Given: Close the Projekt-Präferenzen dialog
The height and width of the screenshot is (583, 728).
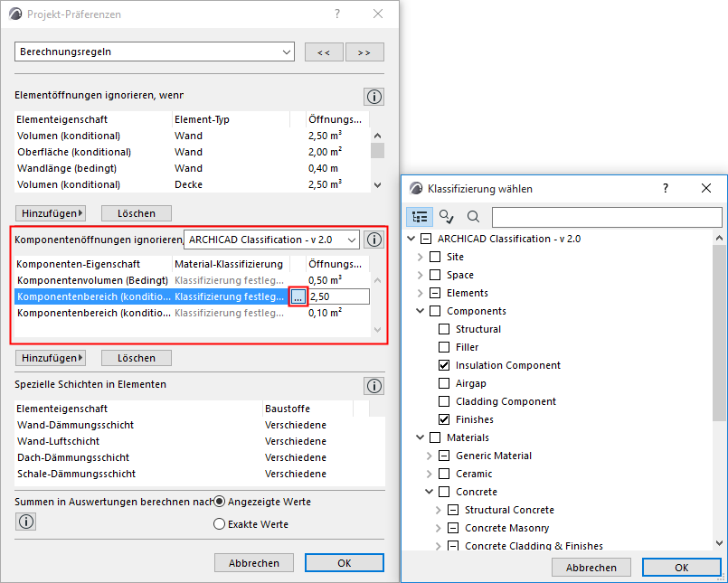Looking at the screenshot, I should click(378, 14).
